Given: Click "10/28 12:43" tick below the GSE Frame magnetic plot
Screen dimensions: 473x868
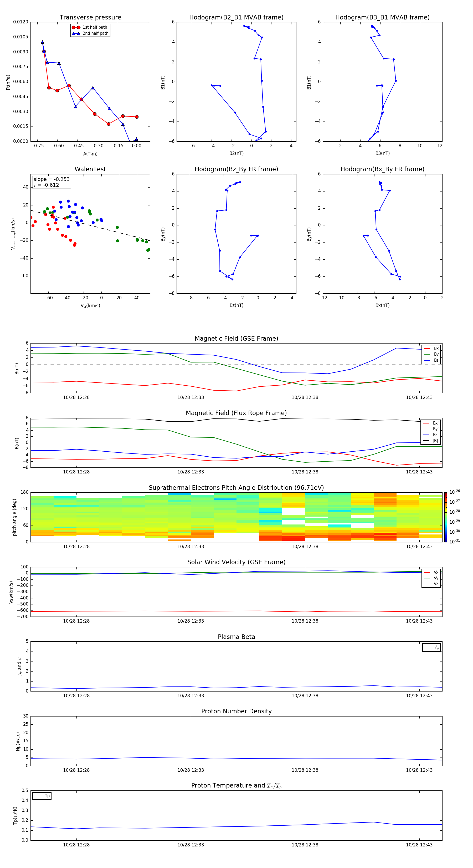Looking at the screenshot, I should pyautogui.click(x=419, y=398).
